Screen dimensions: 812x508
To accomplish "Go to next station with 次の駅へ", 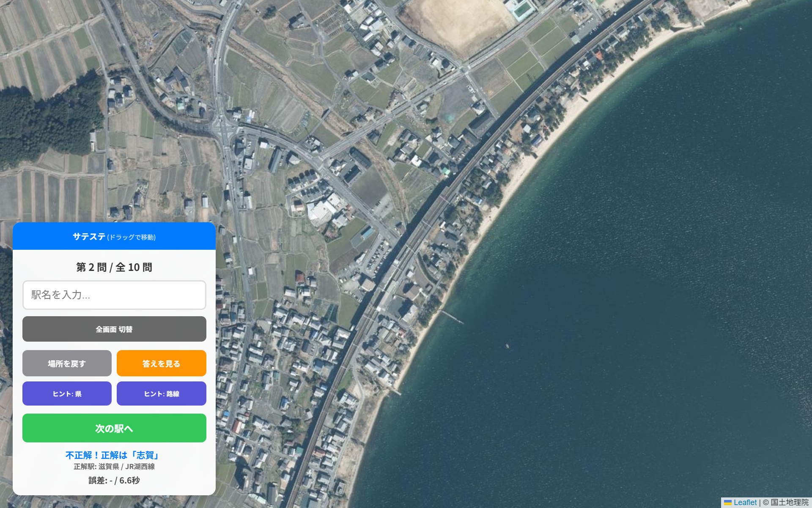I will point(114,428).
